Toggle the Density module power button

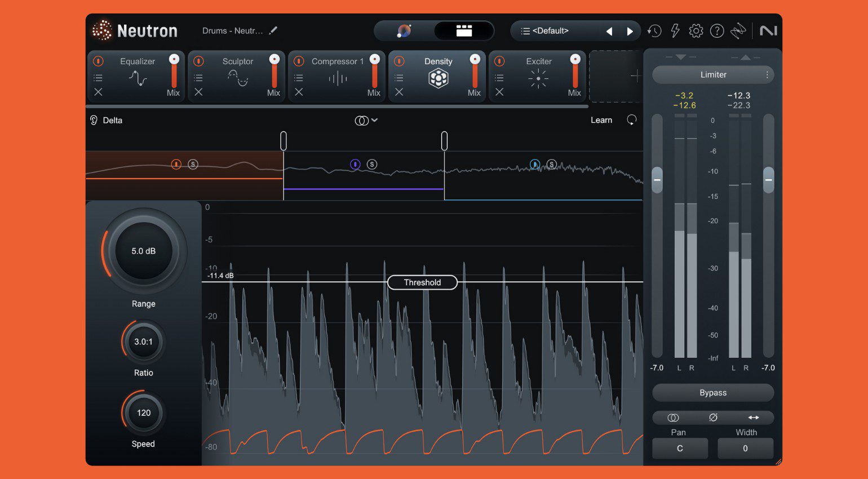coord(399,61)
